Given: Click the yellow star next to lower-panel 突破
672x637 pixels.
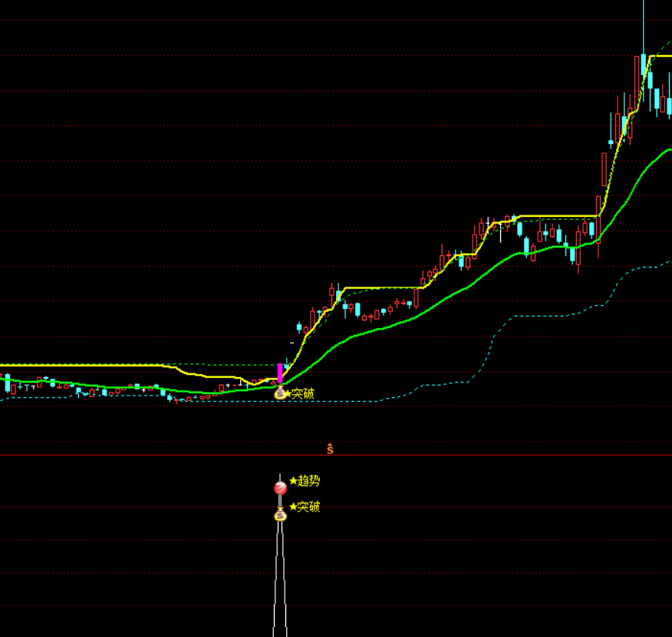Looking at the screenshot, I should [x=293, y=507].
